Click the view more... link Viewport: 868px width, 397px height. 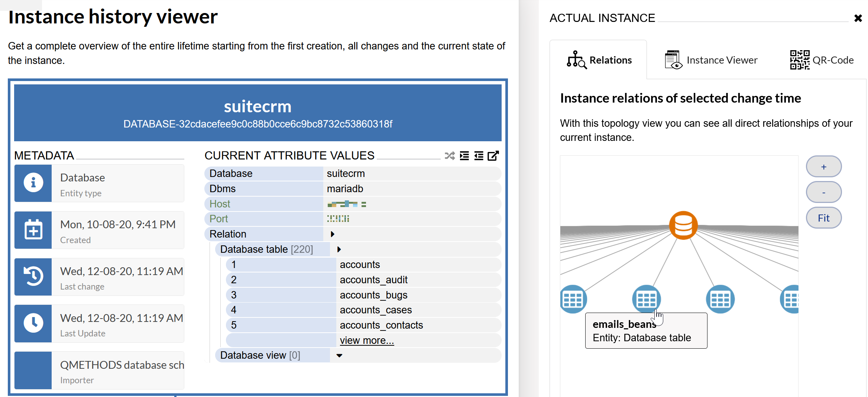pos(367,340)
